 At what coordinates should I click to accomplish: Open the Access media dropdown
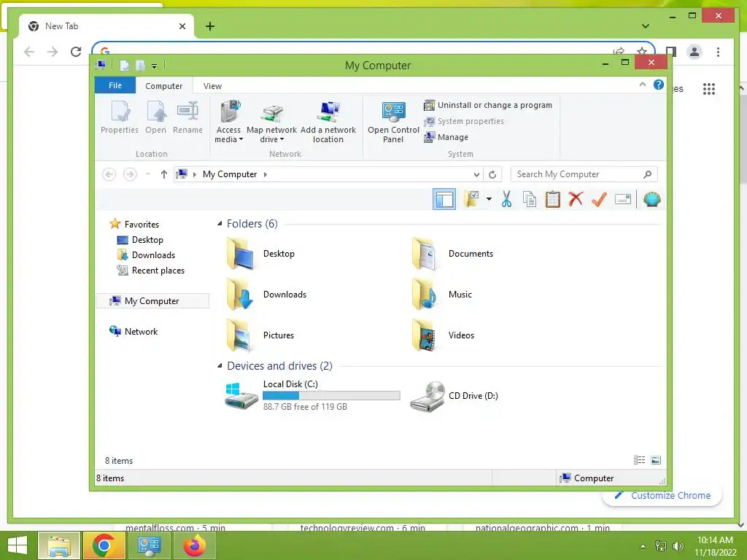click(x=228, y=122)
